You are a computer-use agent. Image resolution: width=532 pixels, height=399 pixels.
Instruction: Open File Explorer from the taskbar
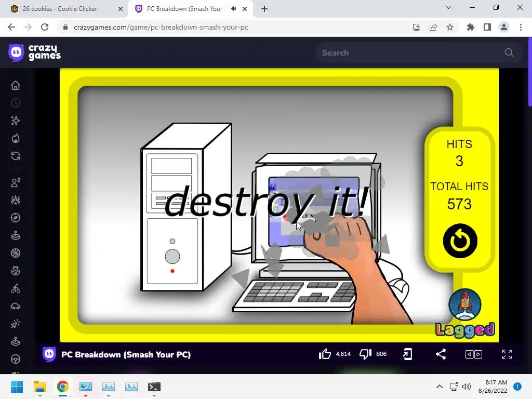tap(39, 387)
